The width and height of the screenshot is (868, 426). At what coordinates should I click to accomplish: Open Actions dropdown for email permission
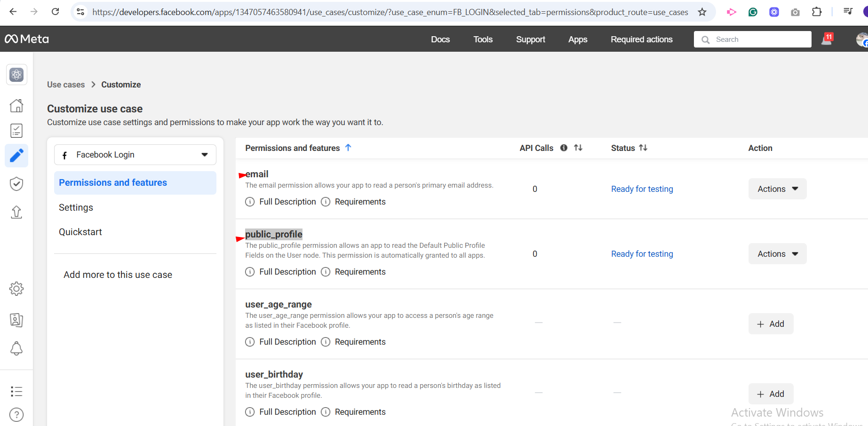pos(777,189)
